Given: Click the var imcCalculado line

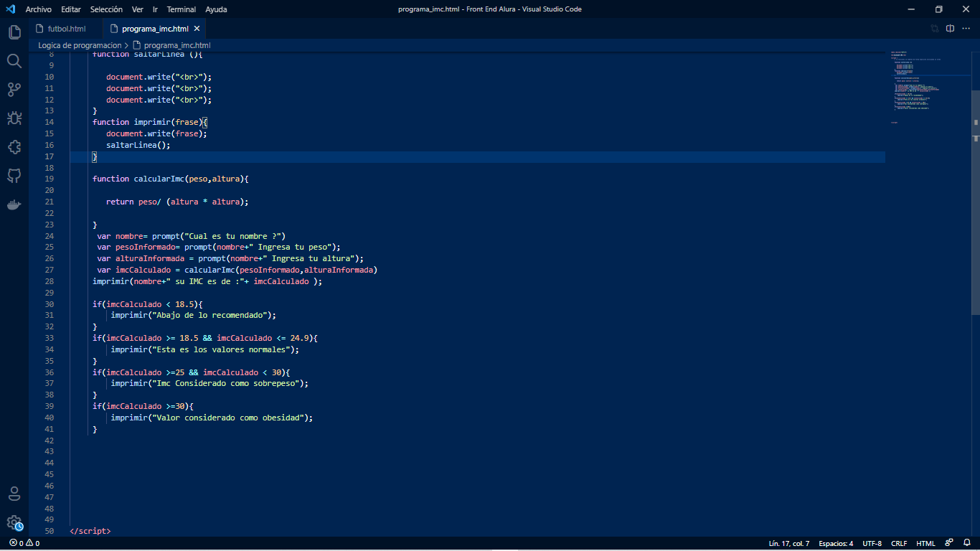Looking at the screenshot, I should (x=237, y=270).
